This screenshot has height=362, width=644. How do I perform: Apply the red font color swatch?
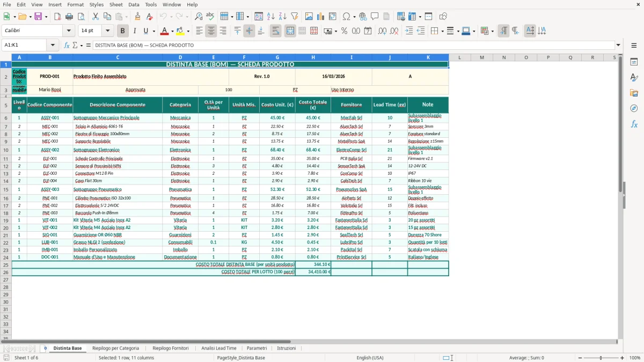tap(165, 31)
